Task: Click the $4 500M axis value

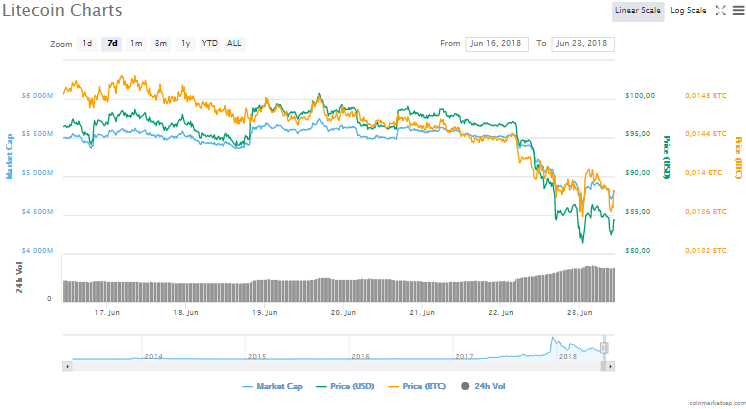Action: (x=37, y=212)
